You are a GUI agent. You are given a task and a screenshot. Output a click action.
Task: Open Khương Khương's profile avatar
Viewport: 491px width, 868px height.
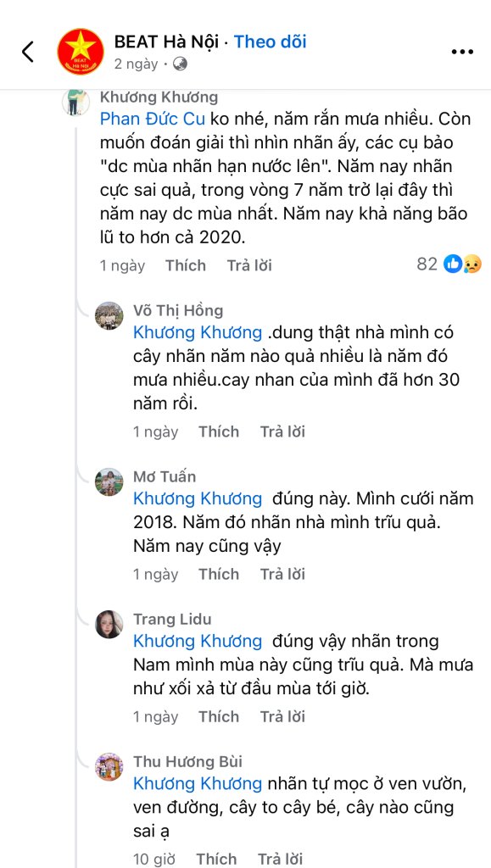tap(75, 102)
